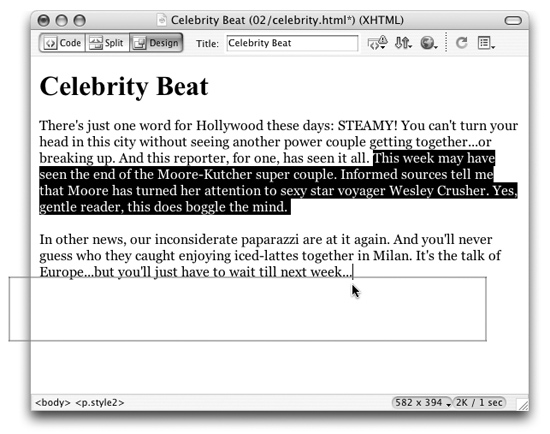Click the 2K / 1 sec download indicator
Screen dimensions: 550x434
click(479, 402)
